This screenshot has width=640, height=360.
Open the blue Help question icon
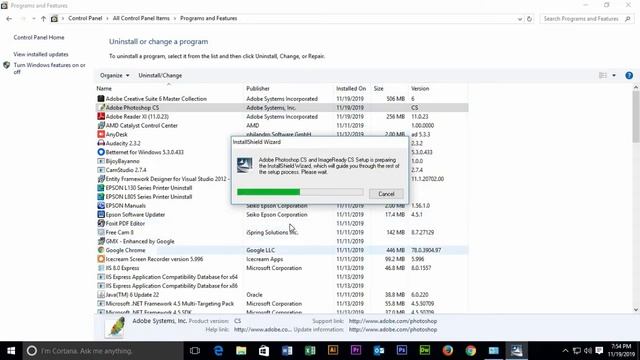[x=629, y=76]
